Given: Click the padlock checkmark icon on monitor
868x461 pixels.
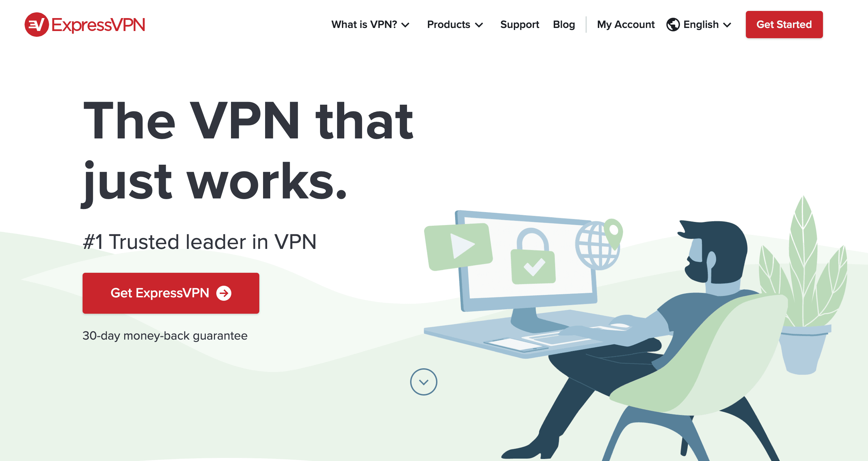Looking at the screenshot, I should [x=533, y=256].
